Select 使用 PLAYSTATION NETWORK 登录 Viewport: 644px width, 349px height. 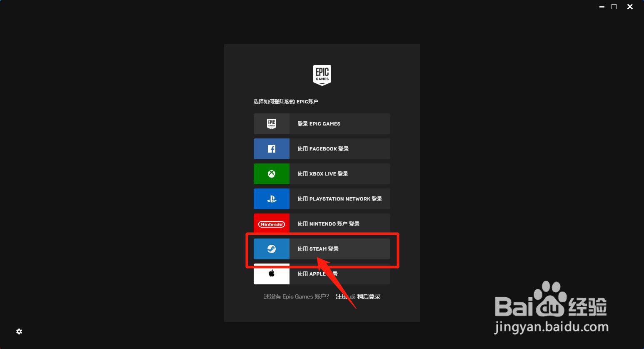tap(322, 199)
